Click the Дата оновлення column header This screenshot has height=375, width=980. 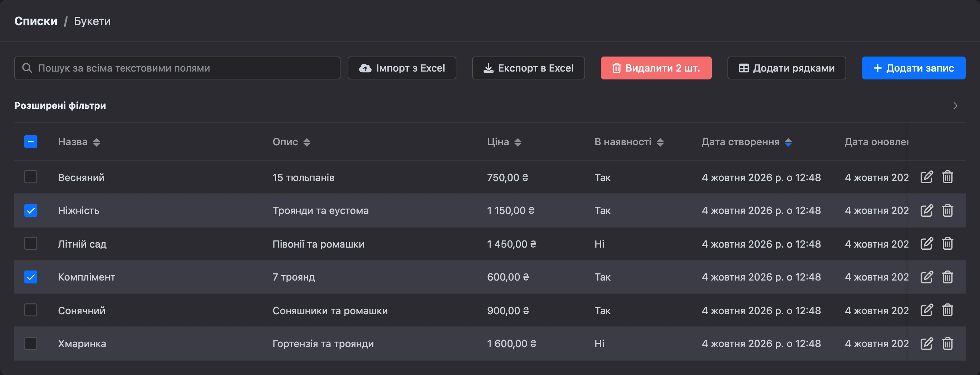click(876, 142)
